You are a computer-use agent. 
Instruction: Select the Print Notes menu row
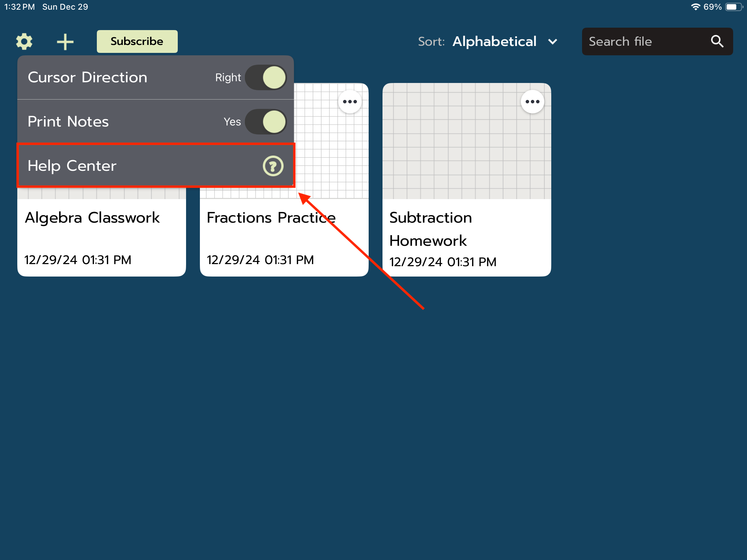tap(68, 122)
